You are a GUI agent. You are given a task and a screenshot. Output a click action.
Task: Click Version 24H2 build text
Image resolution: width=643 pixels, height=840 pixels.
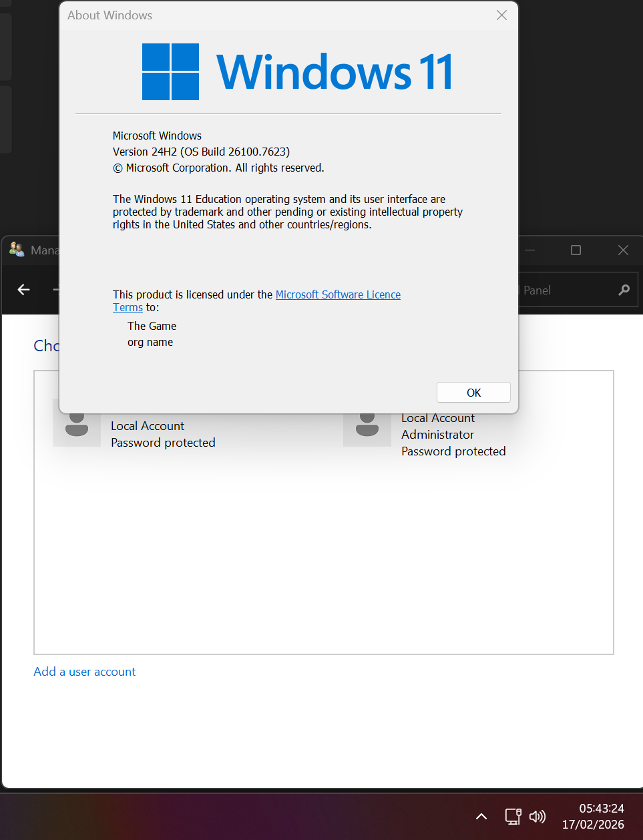tap(201, 152)
